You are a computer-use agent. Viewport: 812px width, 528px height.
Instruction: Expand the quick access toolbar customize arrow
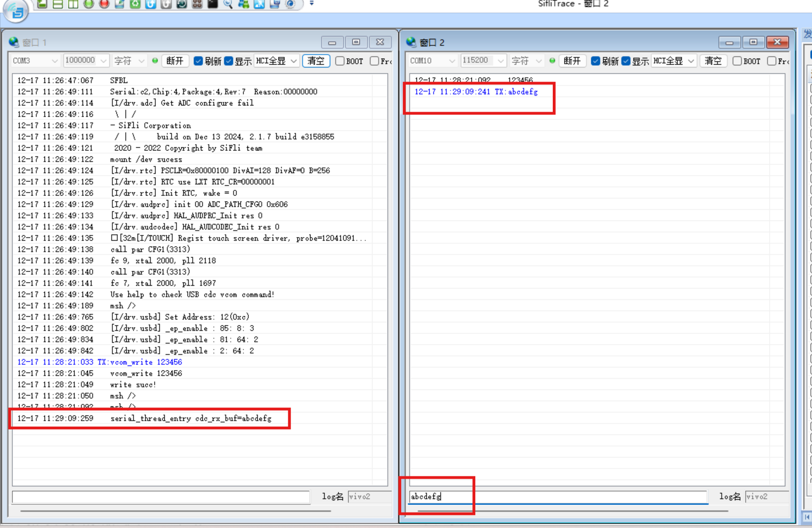[x=311, y=4]
